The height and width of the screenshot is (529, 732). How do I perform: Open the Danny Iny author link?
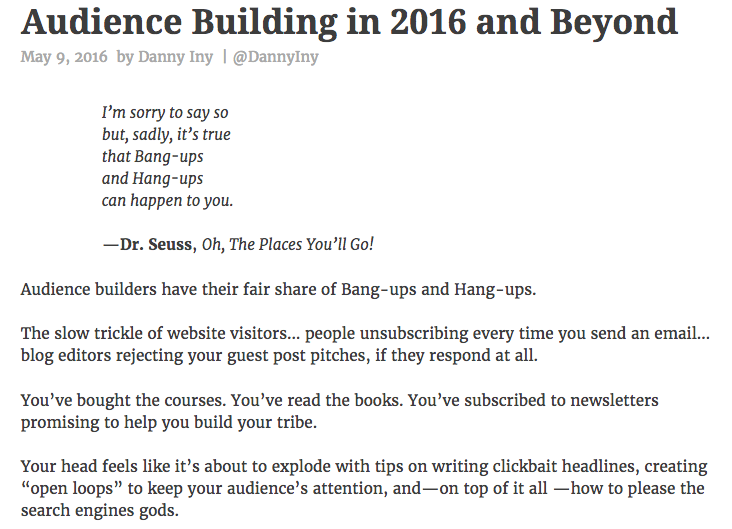(176, 57)
